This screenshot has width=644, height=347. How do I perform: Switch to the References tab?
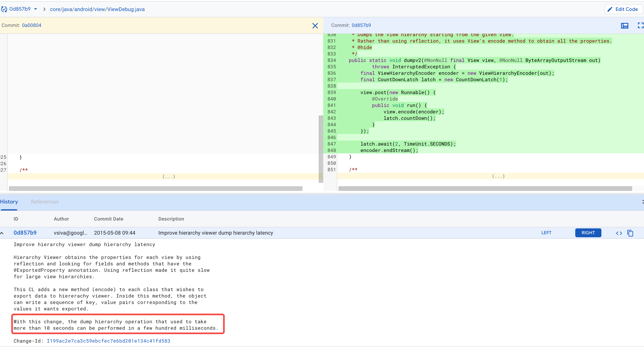click(44, 202)
